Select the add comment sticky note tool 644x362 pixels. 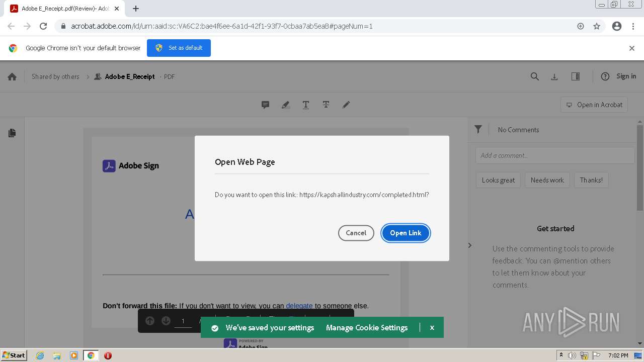pos(265,105)
